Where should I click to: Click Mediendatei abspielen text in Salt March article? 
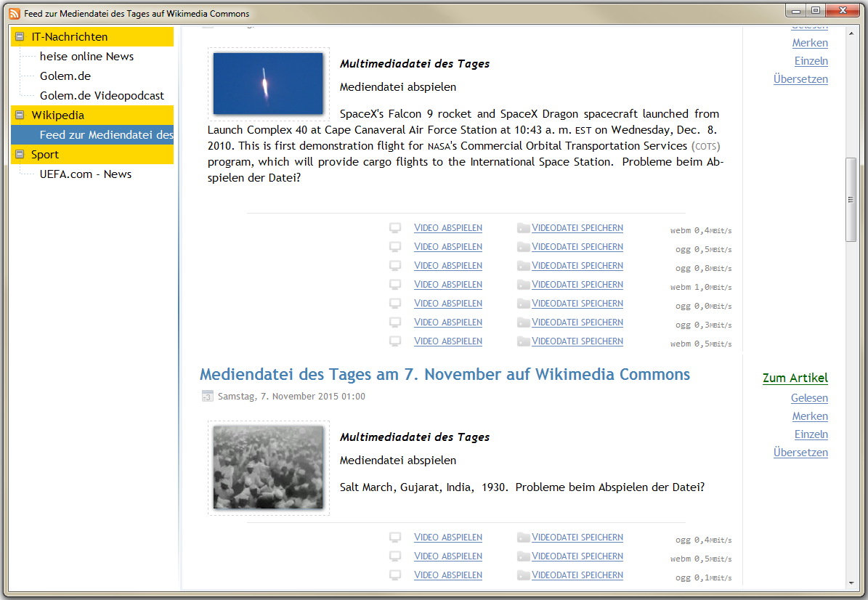pyautogui.click(x=398, y=461)
